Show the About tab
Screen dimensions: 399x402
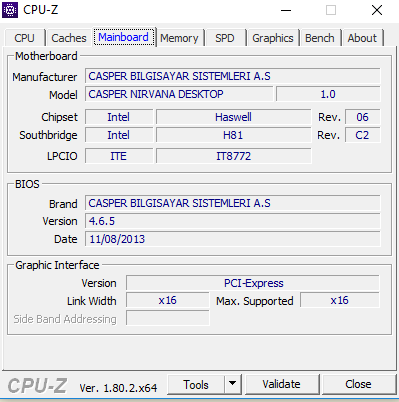point(362,38)
